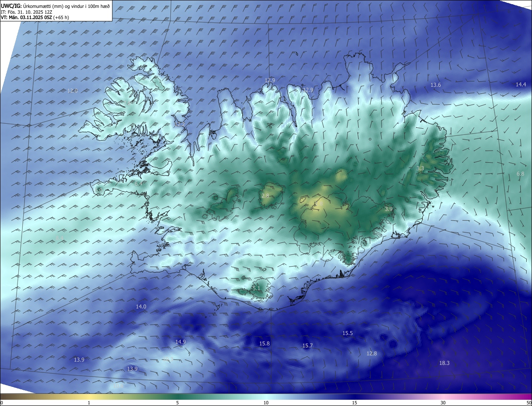This screenshot has height=406, width=532.
Task: Click the 14.0 value label
Action: point(141,306)
